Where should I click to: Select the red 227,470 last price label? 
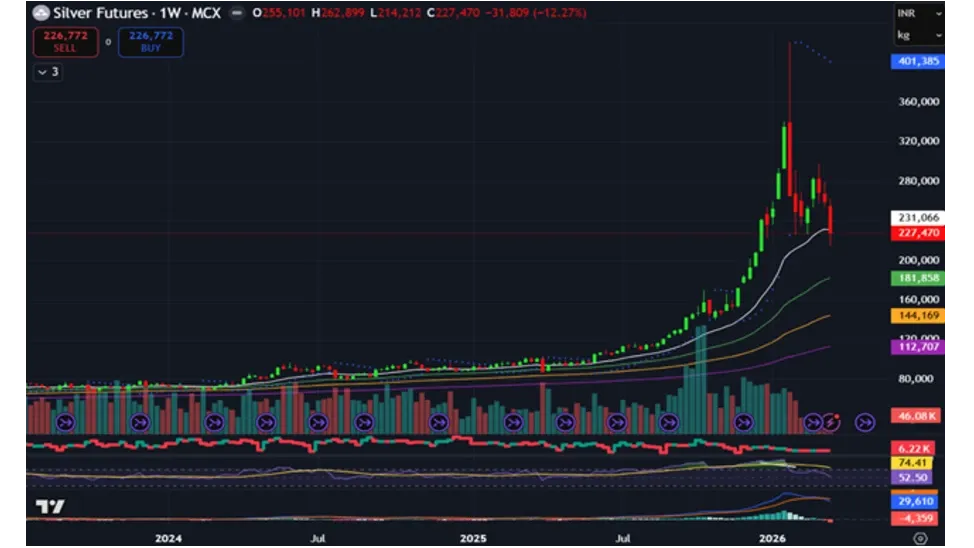click(x=918, y=233)
